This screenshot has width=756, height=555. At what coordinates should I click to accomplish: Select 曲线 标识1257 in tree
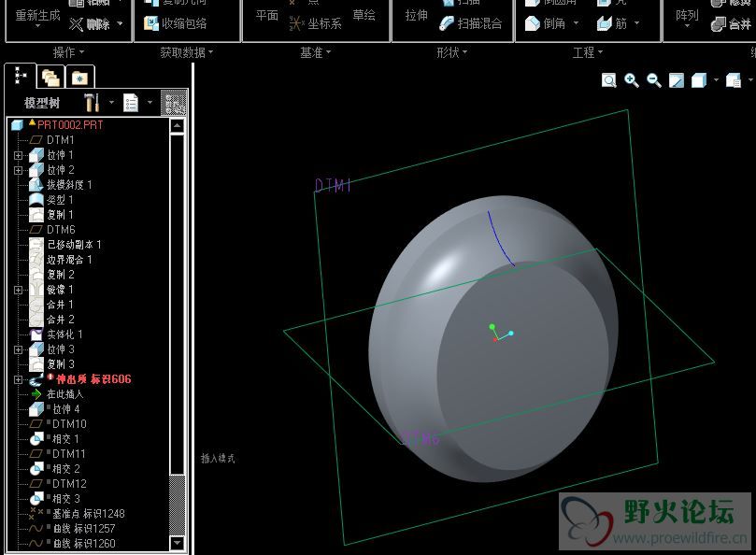pos(84,529)
